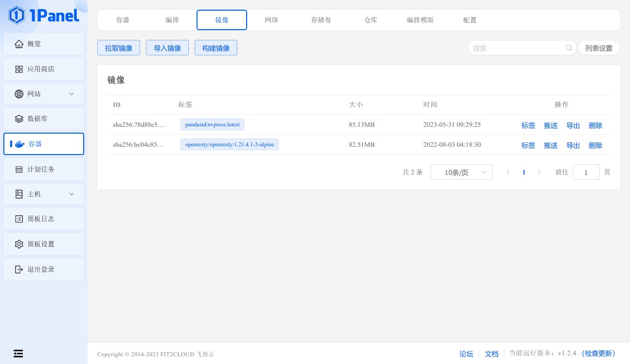630x364 pixels.
Task: Select the 镜像 tab
Action: (222, 20)
